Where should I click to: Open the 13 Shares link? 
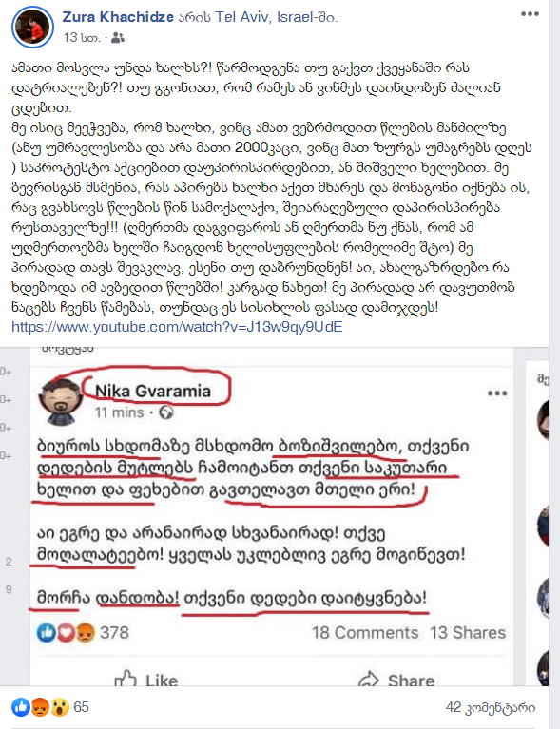point(468,633)
